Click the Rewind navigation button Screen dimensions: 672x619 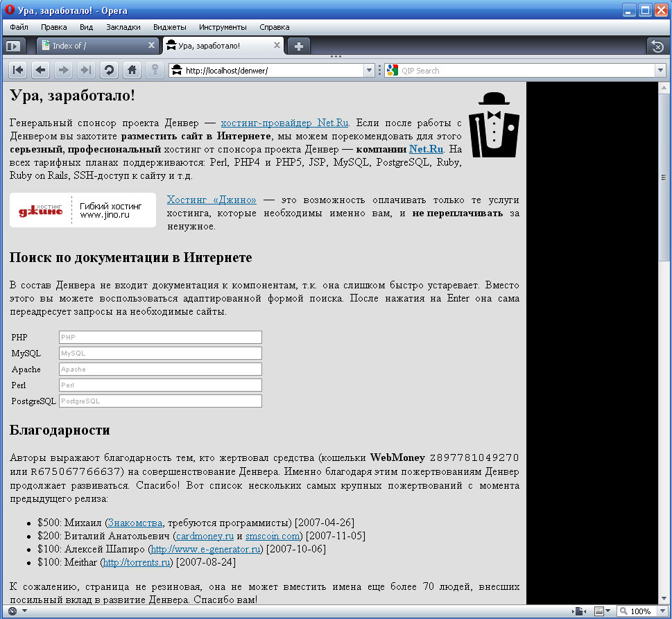pyautogui.click(x=18, y=70)
